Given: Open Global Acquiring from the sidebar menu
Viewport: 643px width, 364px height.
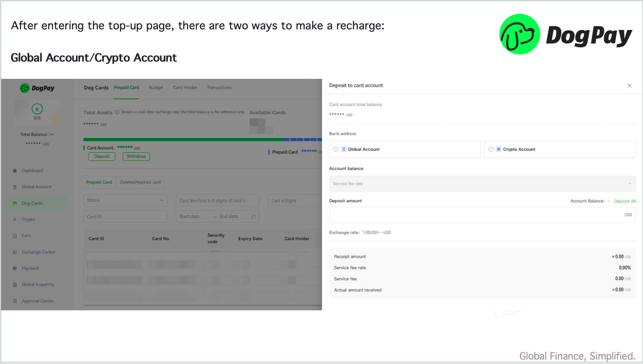Looking at the screenshot, I should point(38,285).
